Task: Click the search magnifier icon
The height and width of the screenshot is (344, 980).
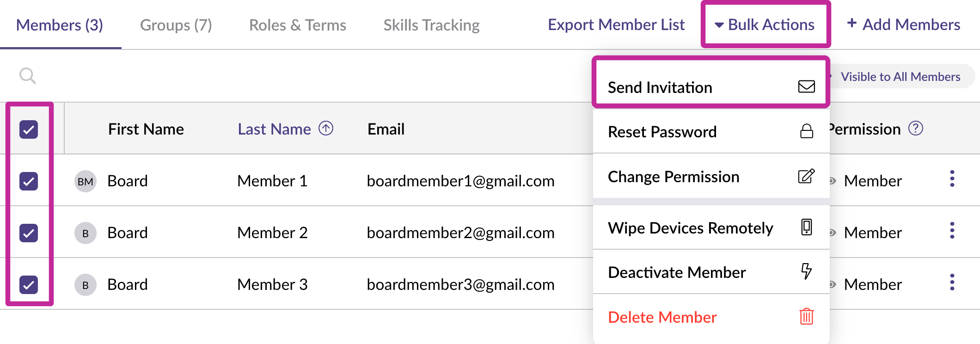Action: pos(28,76)
